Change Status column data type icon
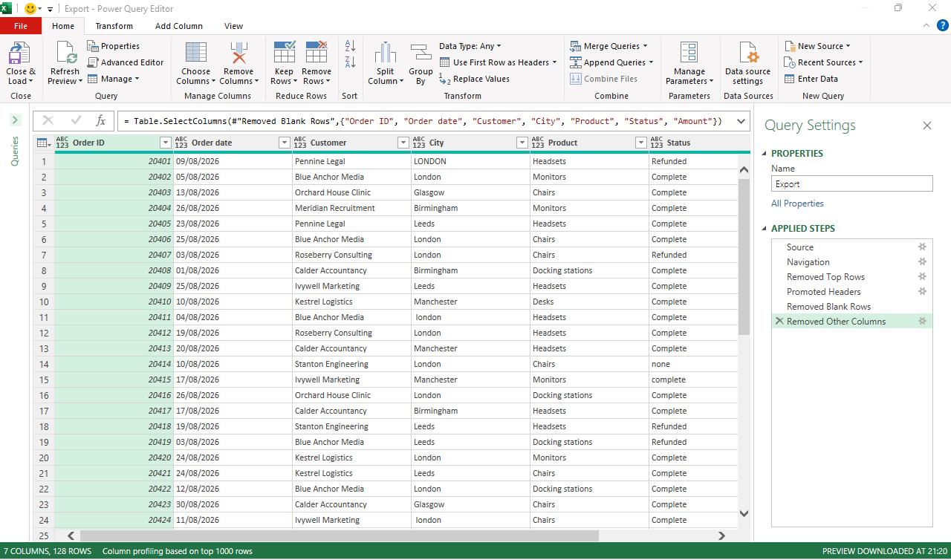Screen dimensions: 951x560 tap(657, 143)
